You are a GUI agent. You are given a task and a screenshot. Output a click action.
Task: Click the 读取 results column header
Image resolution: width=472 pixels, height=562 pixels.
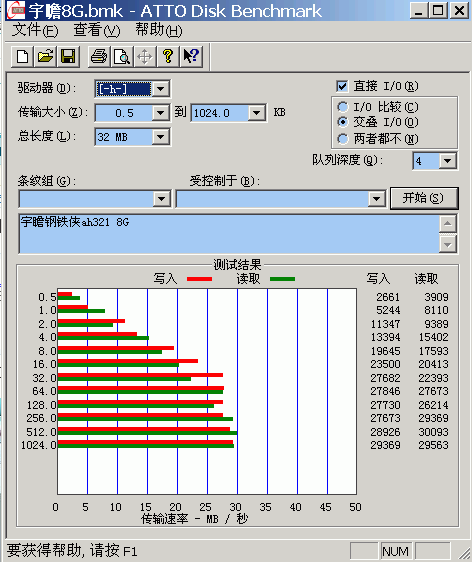point(426,278)
